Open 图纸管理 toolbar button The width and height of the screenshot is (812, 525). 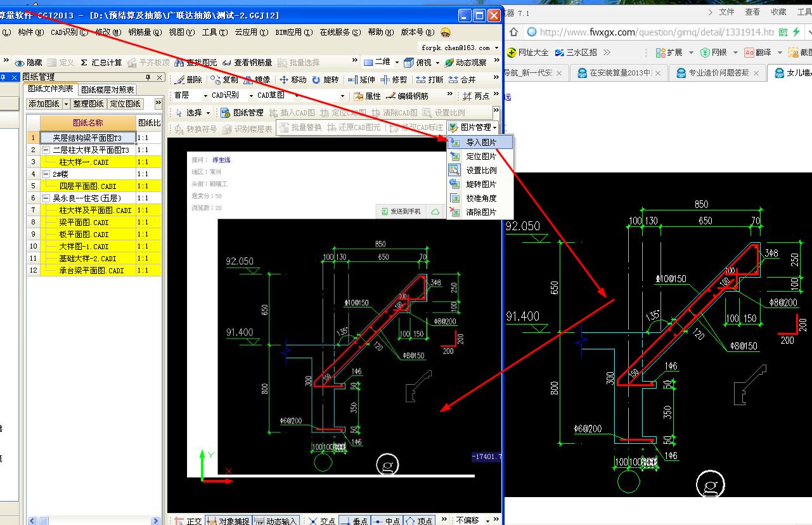(x=242, y=112)
